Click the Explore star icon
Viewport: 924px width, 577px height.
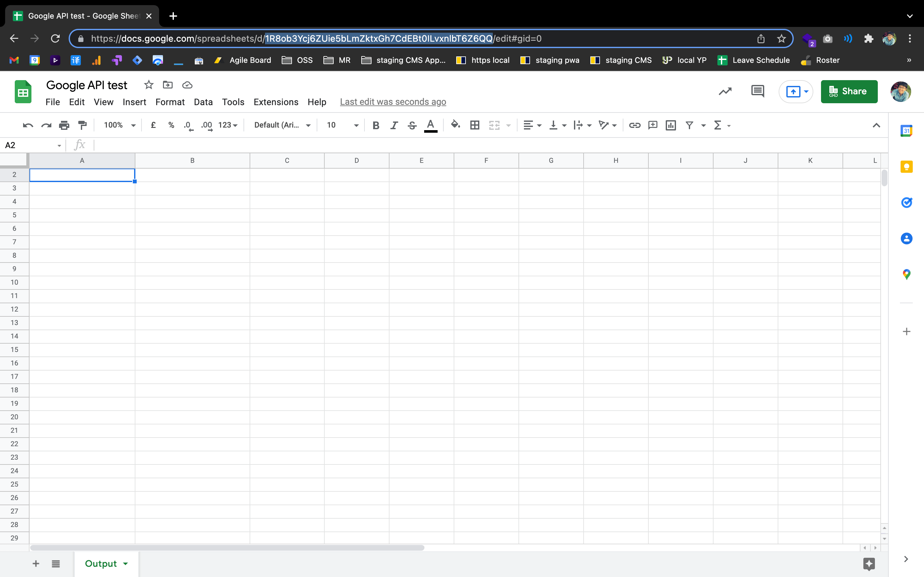869,563
